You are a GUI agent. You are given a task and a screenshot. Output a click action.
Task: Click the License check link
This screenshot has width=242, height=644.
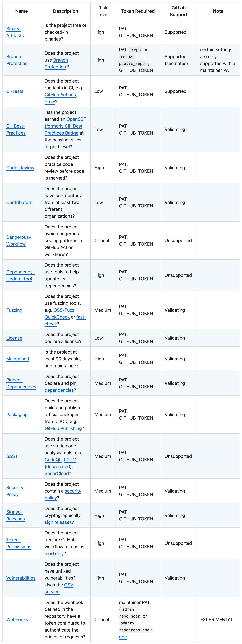click(14, 338)
